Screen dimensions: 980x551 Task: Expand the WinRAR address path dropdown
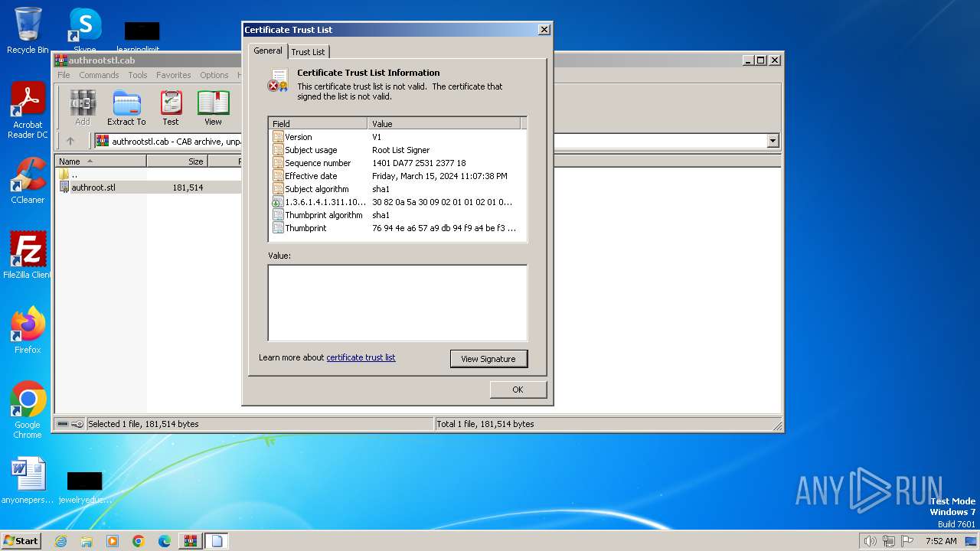coord(773,141)
